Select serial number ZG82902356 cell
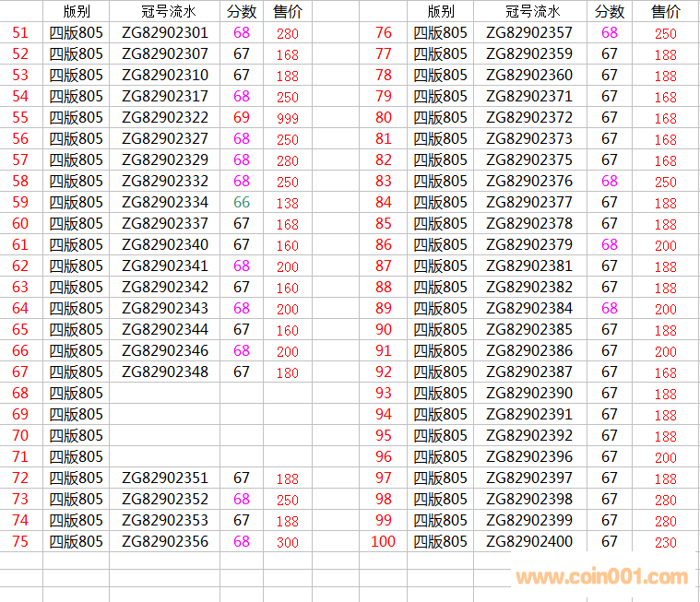Image resolution: width=700 pixels, height=602 pixels. coord(165,542)
